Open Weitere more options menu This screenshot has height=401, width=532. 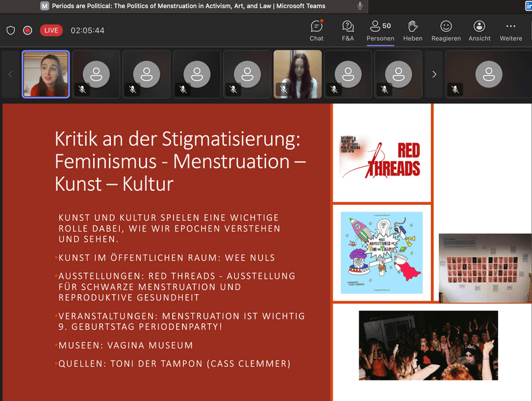[x=511, y=31]
